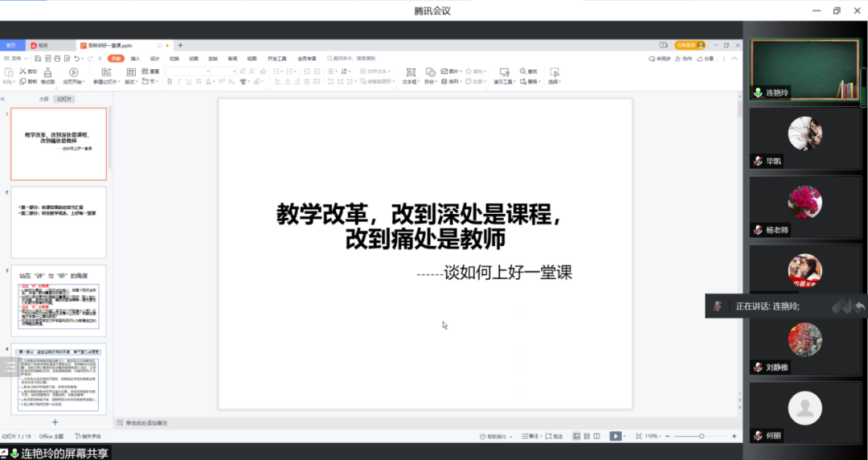This screenshot has width=868, height=460.
Task: Switch to the Outline (大纲) panel tab
Action: [x=43, y=99]
